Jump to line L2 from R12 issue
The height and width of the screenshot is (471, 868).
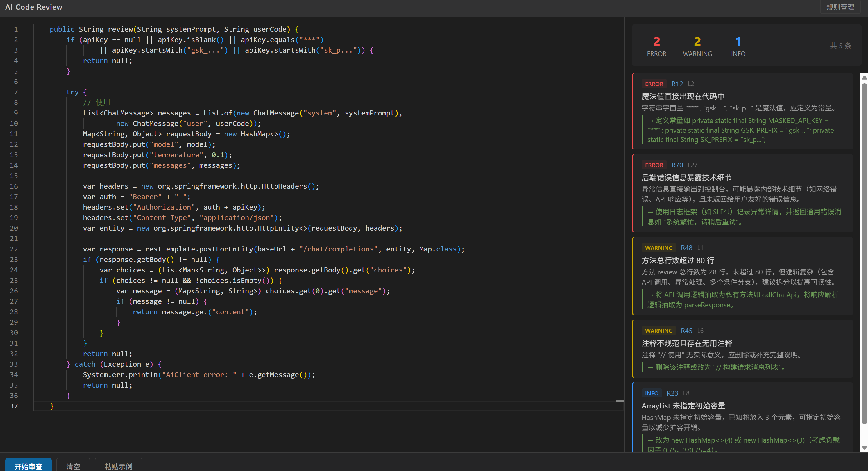click(691, 84)
